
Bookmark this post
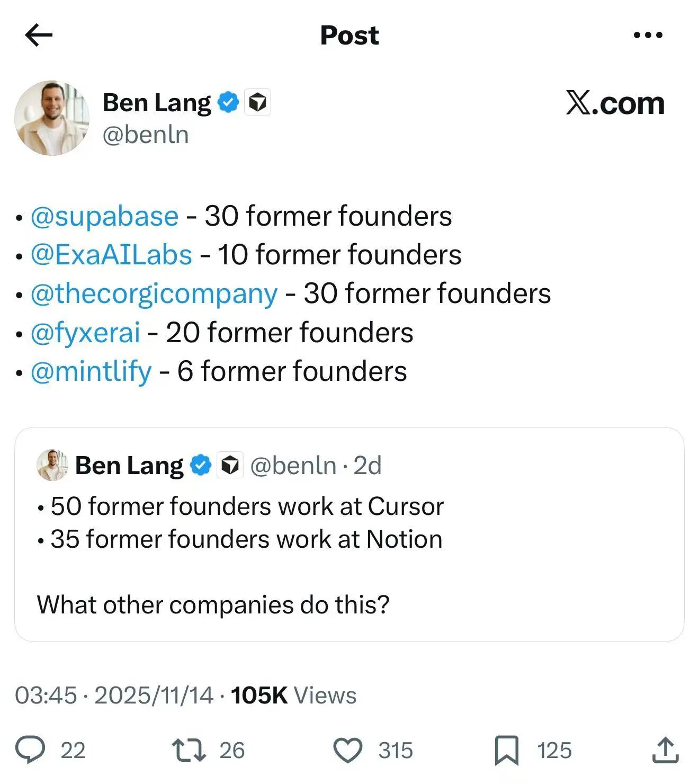(506, 750)
